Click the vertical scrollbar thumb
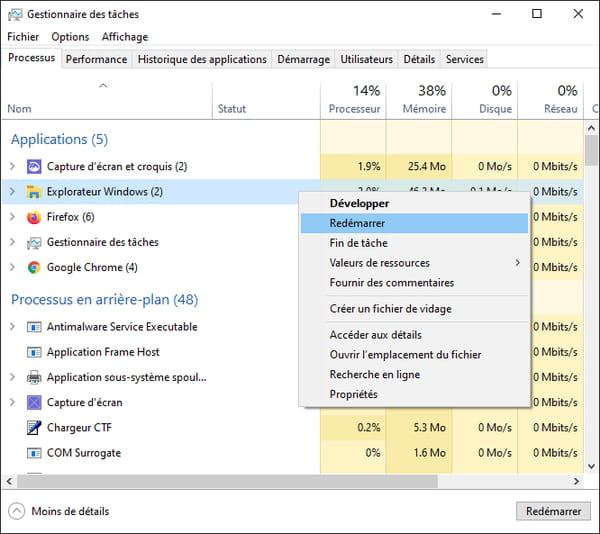 [x=591, y=150]
